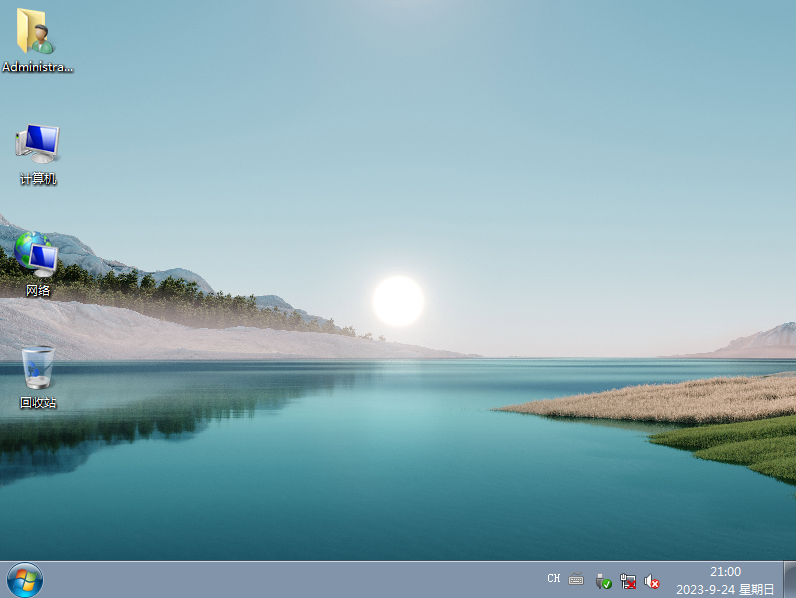Image resolution: width=796 pixels, height=598 pixels.
Task: Click the CH input language indicator
Action: tap(554, 579)
